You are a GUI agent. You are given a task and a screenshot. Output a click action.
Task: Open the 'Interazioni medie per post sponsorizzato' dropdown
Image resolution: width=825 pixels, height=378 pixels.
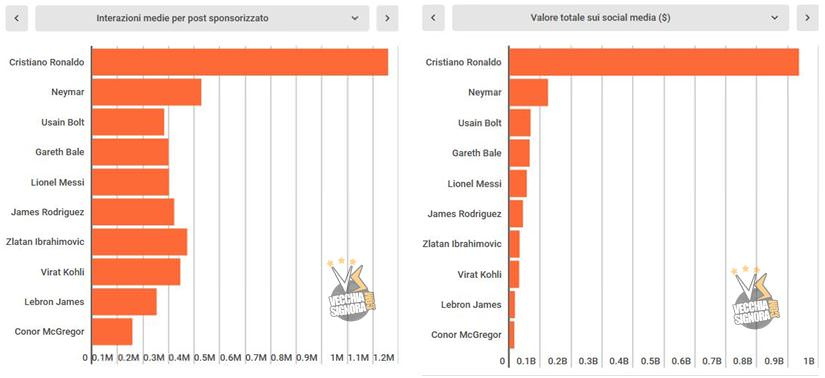click(x=202, y=18)
